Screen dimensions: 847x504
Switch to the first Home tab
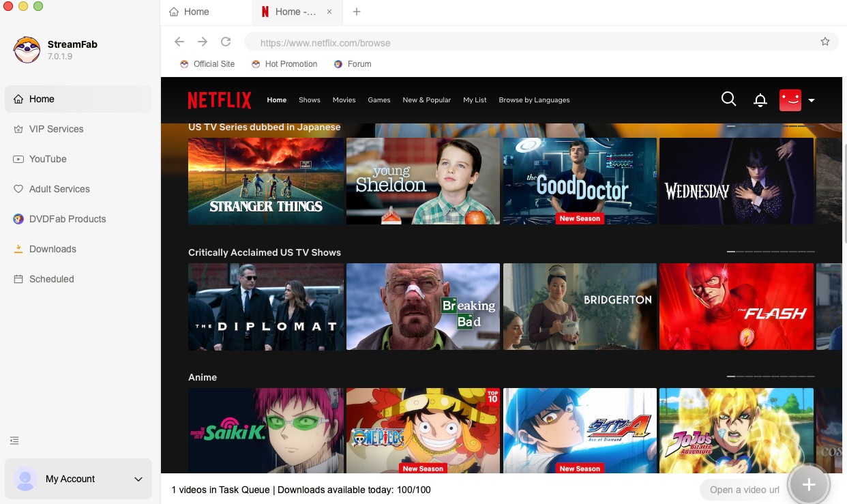click(206, 12)
